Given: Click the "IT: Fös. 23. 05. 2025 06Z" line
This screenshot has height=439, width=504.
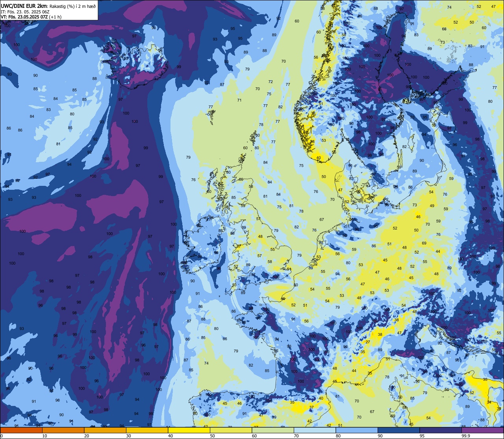Looking at the screenshot, I should pos(25,11).
